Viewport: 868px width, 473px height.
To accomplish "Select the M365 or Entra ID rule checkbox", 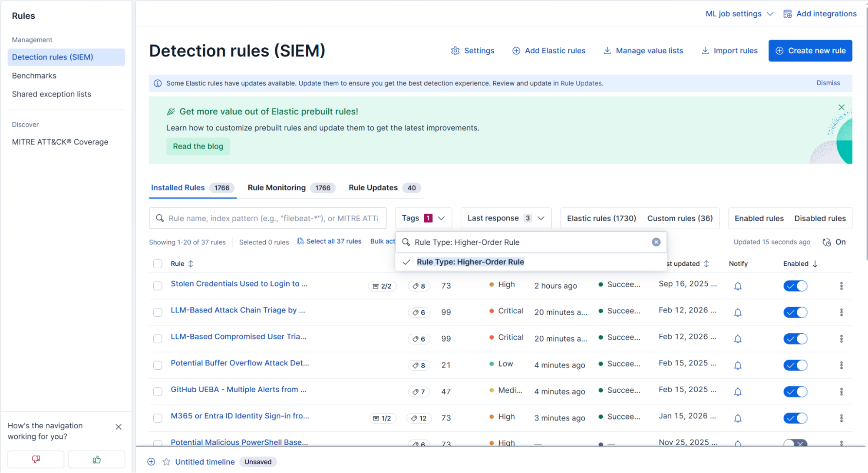I will pyautogui.click(x=158, y=418).
